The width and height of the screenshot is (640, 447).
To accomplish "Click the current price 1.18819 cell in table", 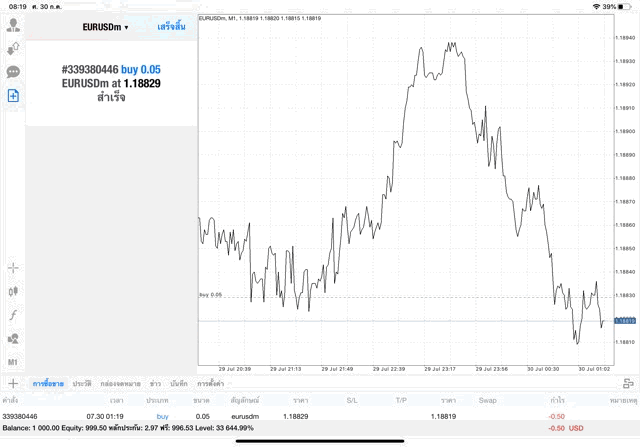I will tap(443, 416).
